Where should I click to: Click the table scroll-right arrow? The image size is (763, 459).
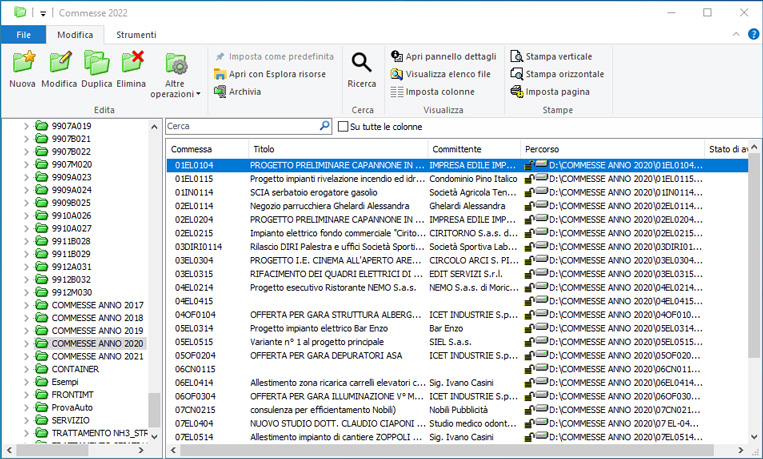click(x=741, y=450)
